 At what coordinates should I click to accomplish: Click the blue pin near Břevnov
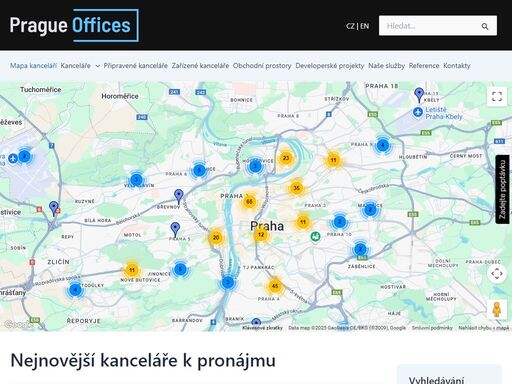tap(179, 196)
